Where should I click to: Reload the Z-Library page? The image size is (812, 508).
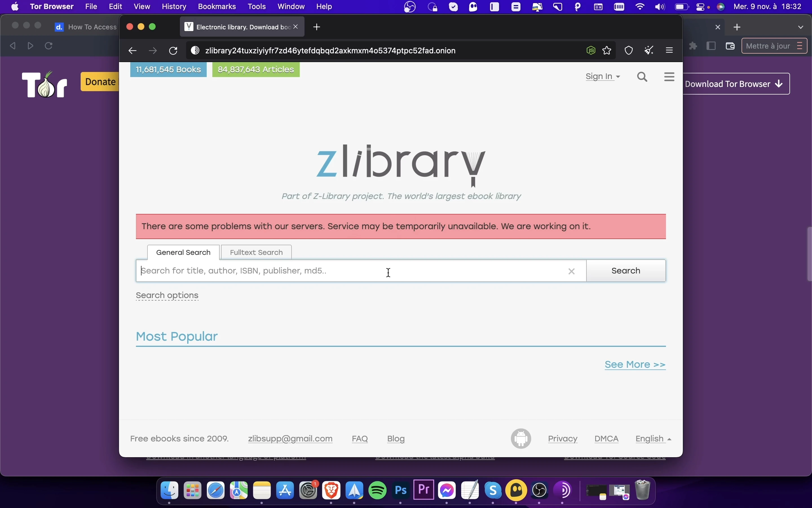tap(174, 51)
